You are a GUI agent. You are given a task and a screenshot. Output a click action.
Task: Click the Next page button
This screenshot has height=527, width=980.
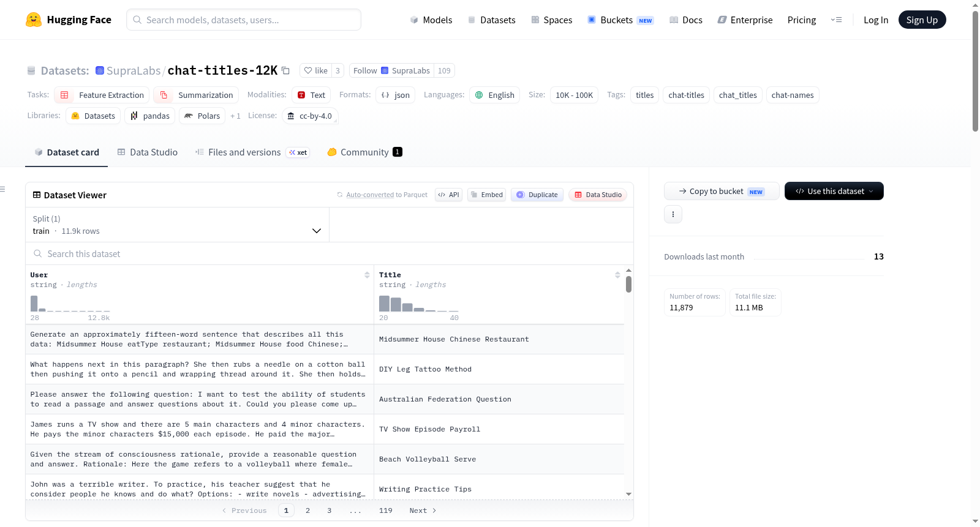click(423, 510)
